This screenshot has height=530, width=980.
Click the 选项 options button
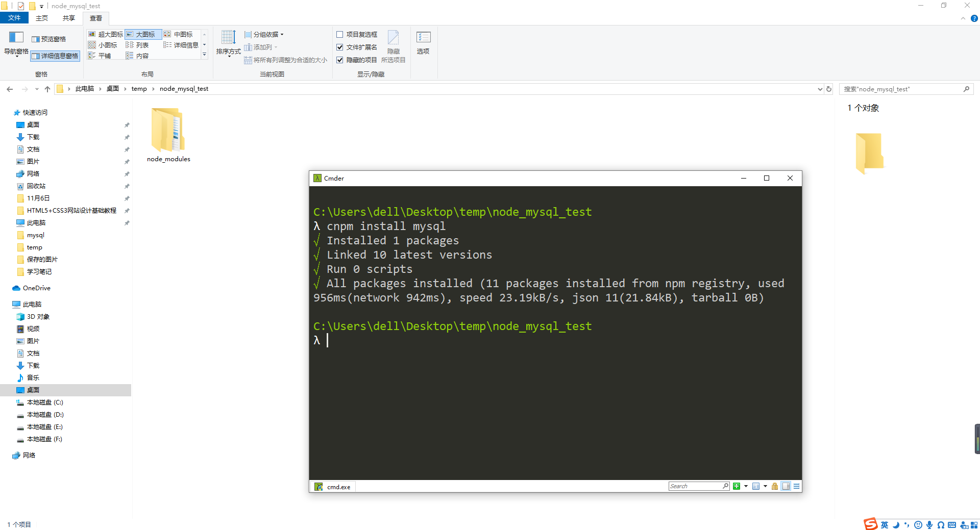423,43
